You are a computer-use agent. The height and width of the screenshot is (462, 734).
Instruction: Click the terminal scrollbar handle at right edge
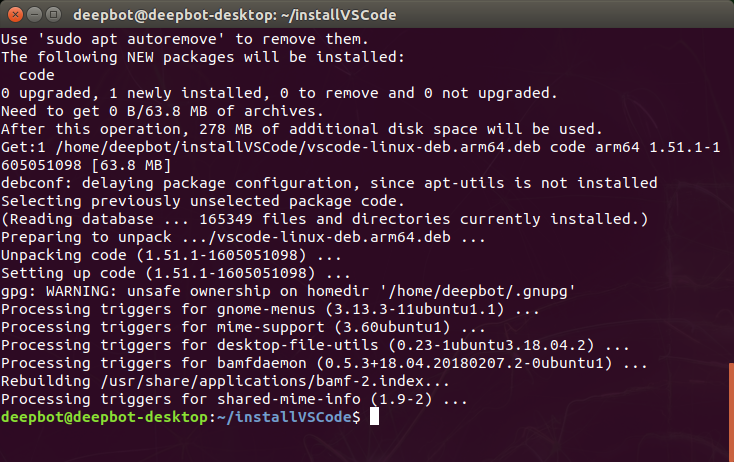point(731,412)
